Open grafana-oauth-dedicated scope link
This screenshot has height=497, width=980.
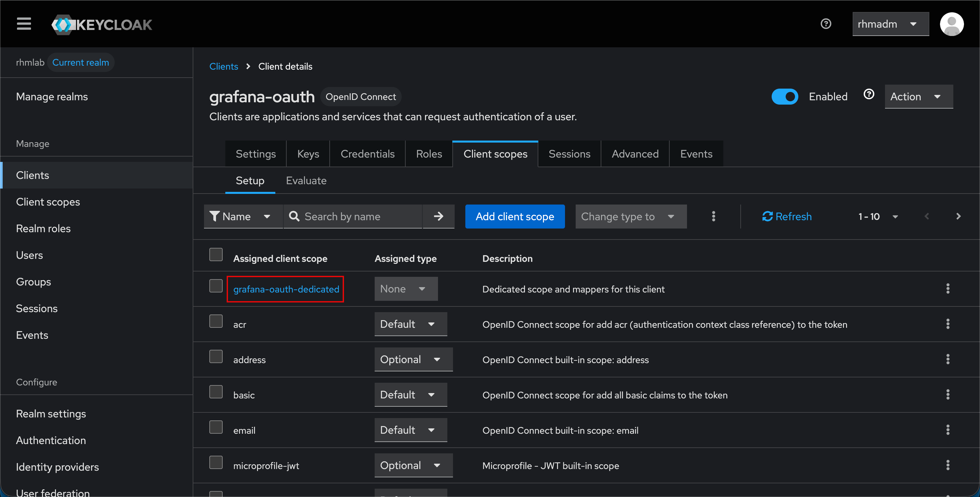(x=286, y=289)
